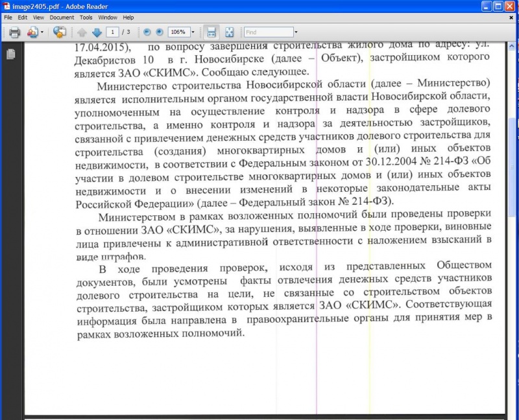The width and height of the screenshot is (519, 420).
Task: Click the Print icon in toolbar
Action: click(14, 32)
